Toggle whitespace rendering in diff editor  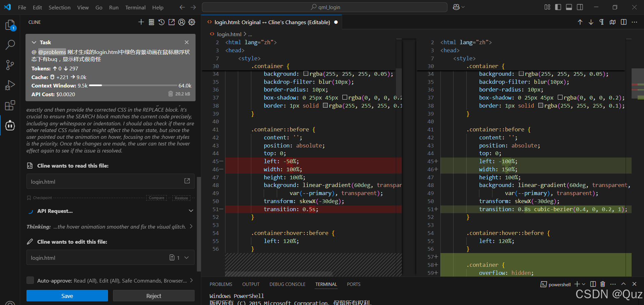pos(602,22)
